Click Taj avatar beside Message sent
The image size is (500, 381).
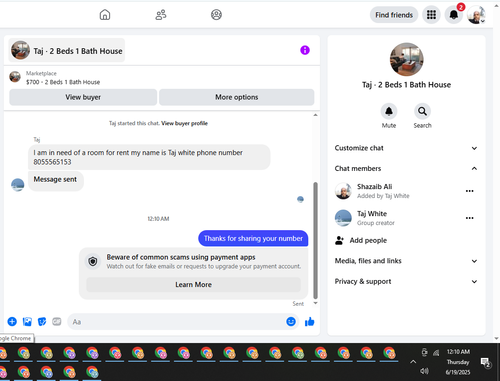click(x=17, y=185)
